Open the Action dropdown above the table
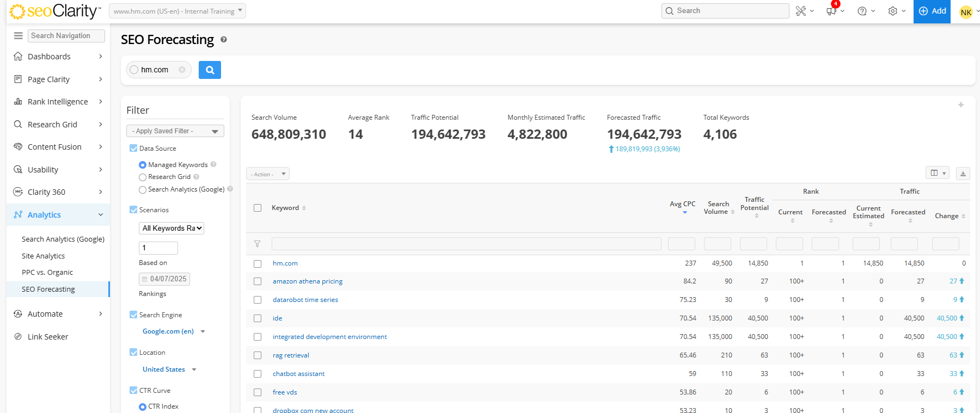 [267, 174]
